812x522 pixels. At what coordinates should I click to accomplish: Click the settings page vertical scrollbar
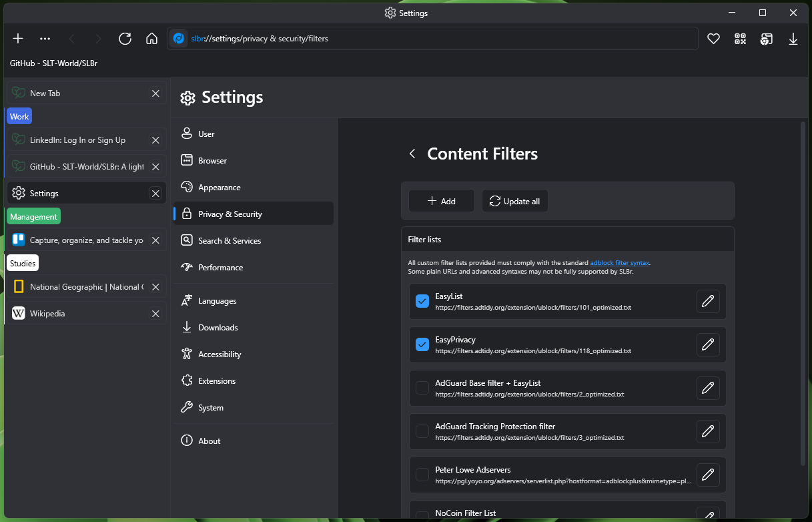[803, 293]
